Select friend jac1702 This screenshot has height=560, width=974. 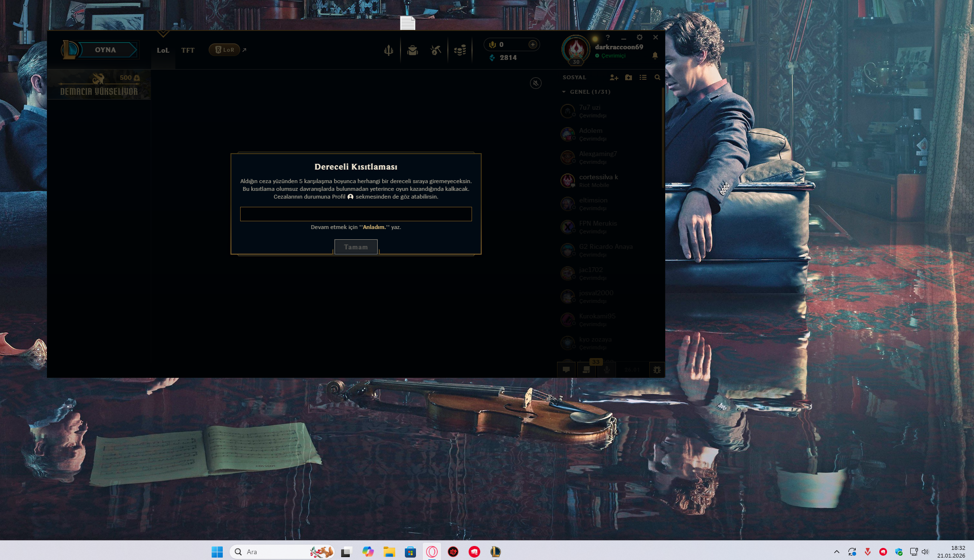tap(610, 273)
